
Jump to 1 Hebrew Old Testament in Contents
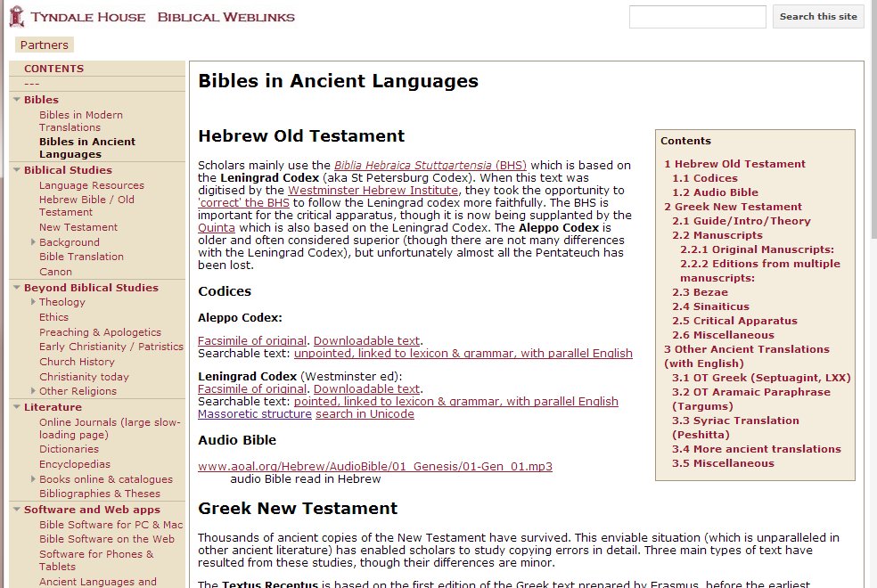point(734,164)
